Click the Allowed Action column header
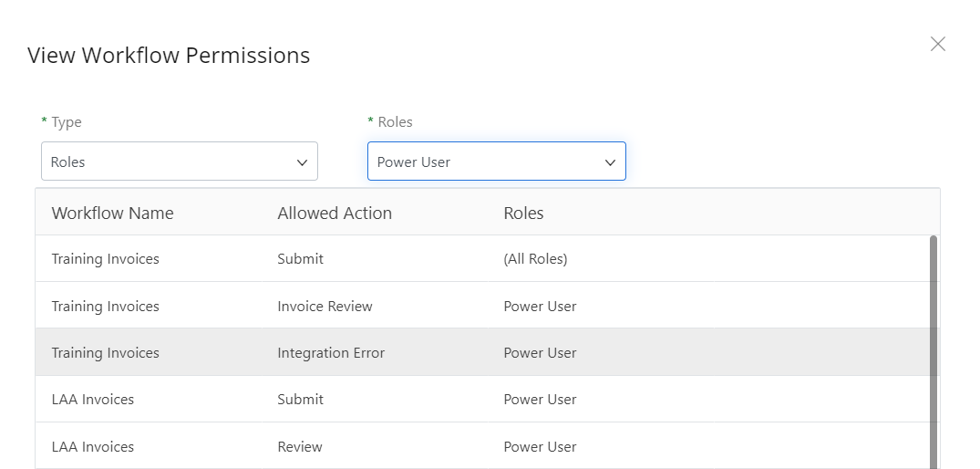The image size is (980, 469). (x=335, y=213)
